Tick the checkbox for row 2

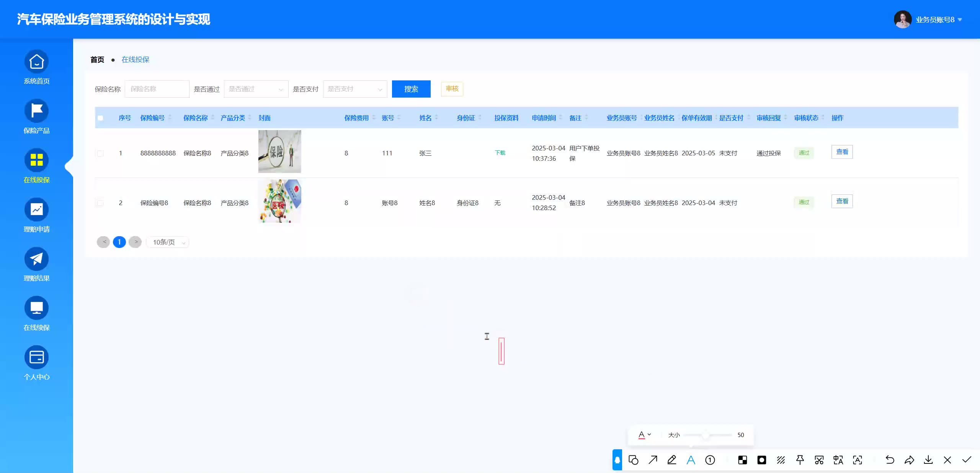[x=100, y=203]
